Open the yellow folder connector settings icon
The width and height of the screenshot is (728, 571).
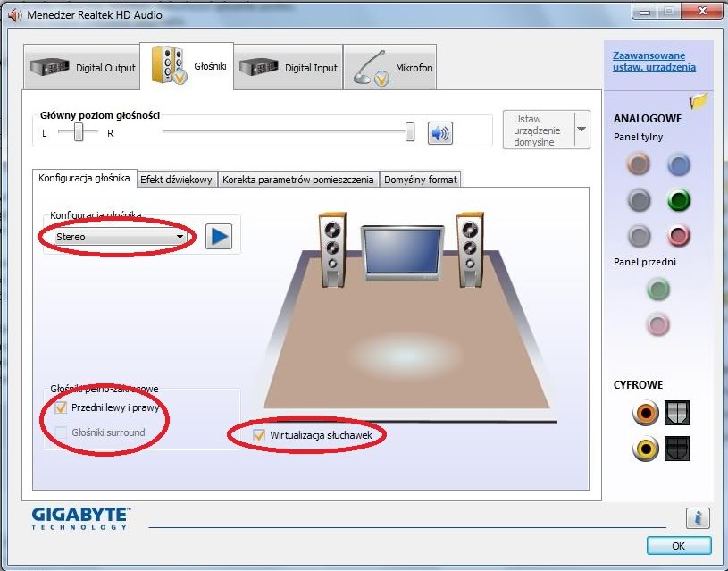(x=699, y=101)
